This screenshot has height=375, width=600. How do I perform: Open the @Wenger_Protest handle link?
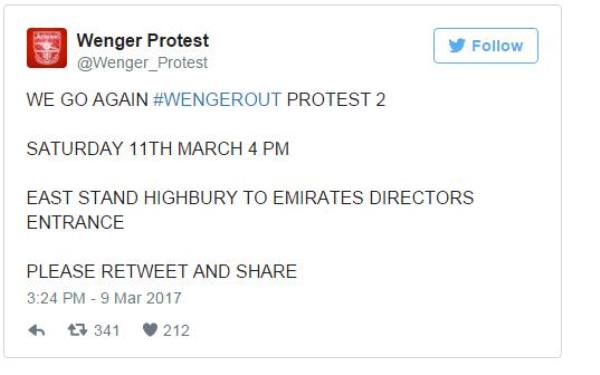(142, 63)
